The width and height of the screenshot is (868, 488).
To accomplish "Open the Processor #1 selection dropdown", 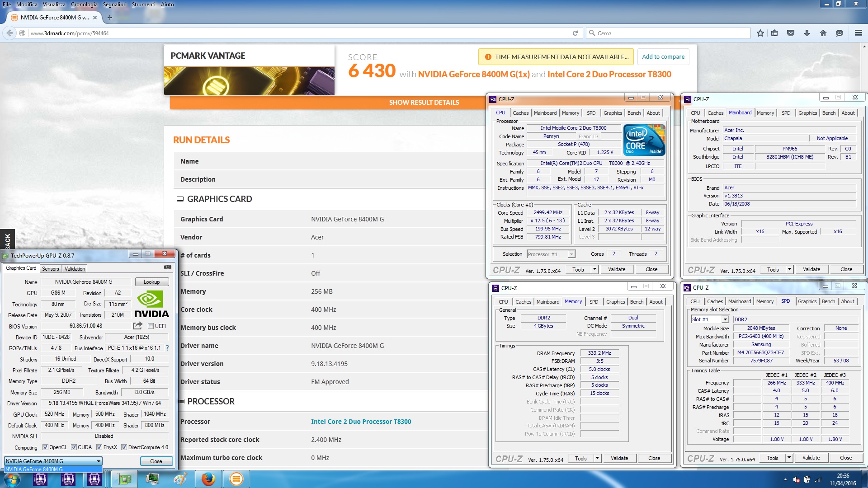I will (551, 254).
